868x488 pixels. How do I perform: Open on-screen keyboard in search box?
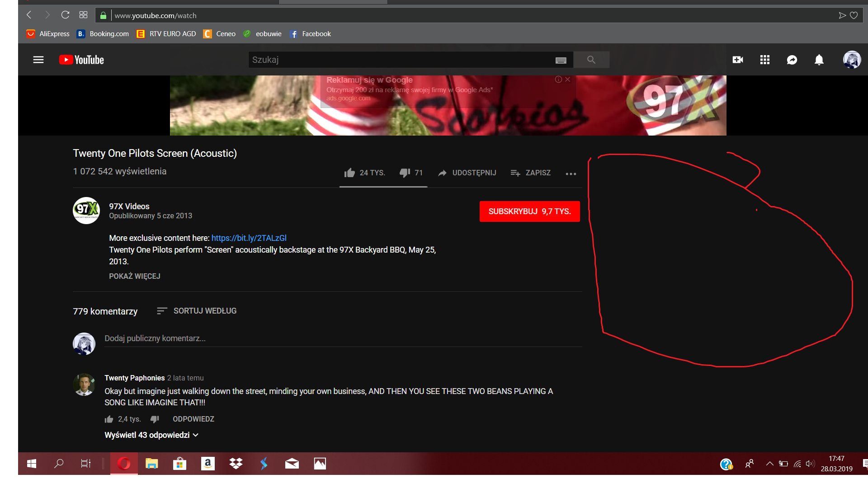click(561, 60)
